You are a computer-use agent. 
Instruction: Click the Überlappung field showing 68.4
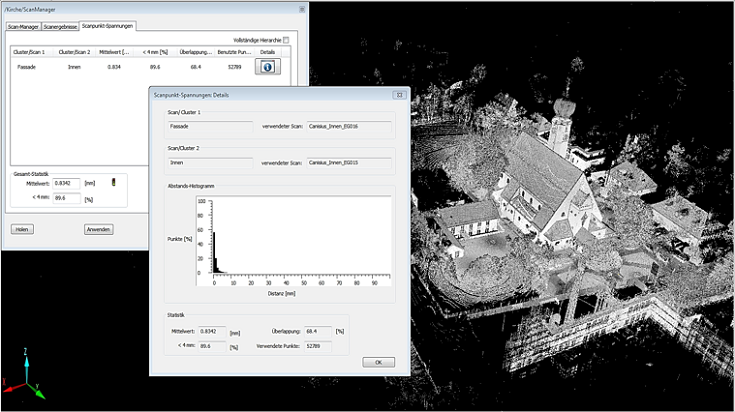coord(318,331)
